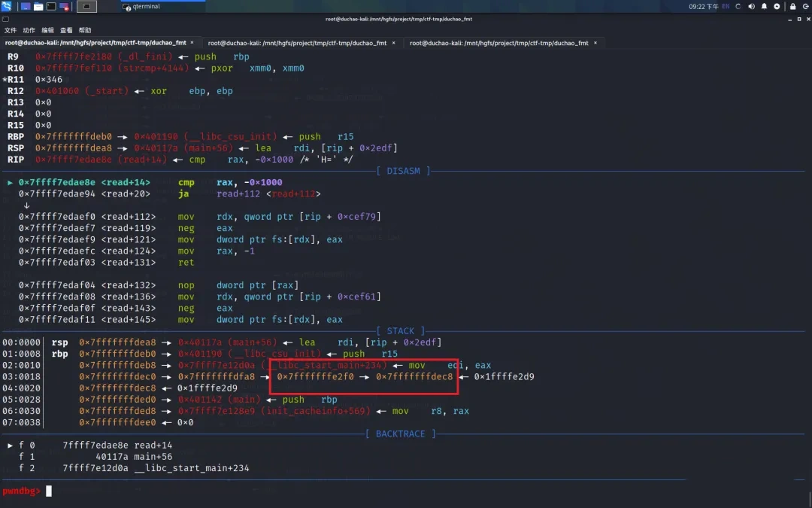The height and width of the screenshot is (508, 812).
Task: Click the R13 register value 0×0
Action: (x=44, y=102)
